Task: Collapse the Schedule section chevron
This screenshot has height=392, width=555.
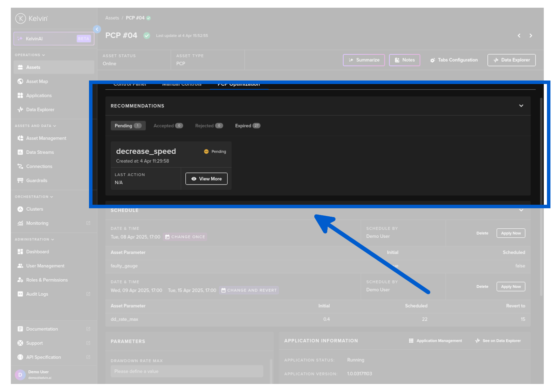Action: tap(521, 210)
